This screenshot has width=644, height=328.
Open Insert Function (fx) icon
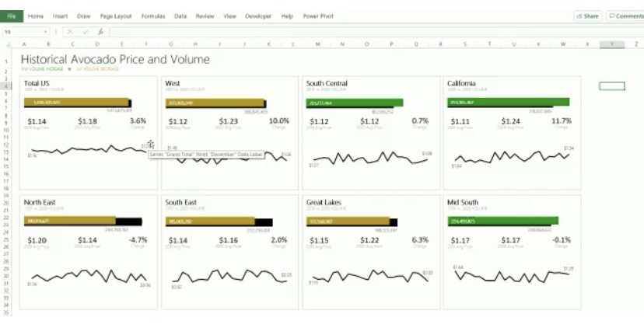pyautogui.click(x=100, y=32)
